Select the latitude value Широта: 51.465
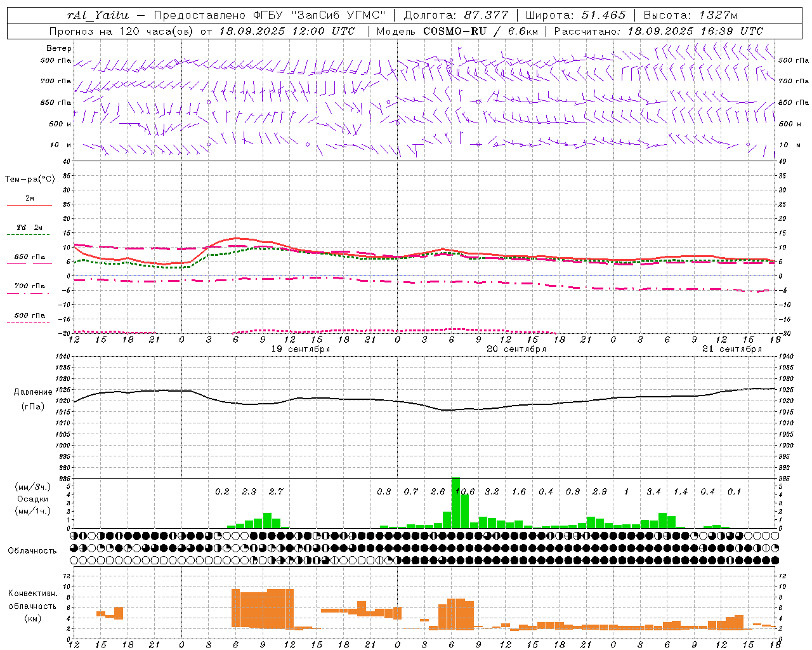The image size is (812, 650). click(575, 15)
